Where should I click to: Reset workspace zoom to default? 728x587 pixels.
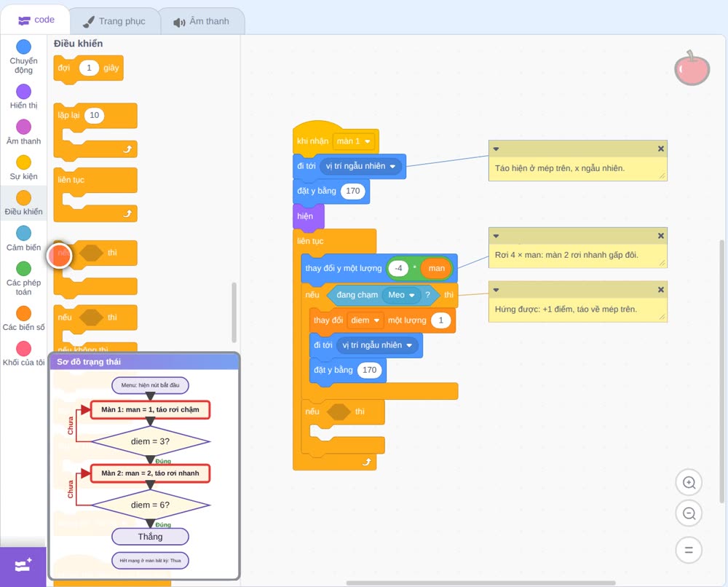click(x=689, y=551)
